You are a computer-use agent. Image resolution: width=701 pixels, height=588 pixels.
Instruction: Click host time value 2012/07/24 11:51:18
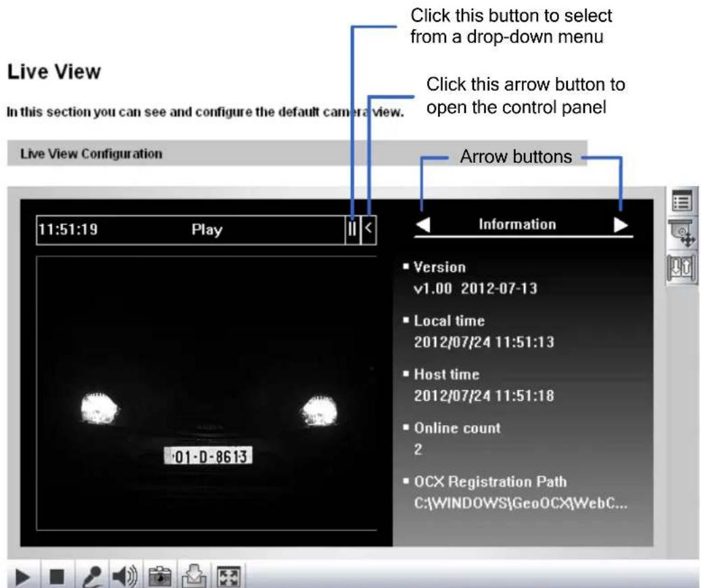click(x=484, y=396)
